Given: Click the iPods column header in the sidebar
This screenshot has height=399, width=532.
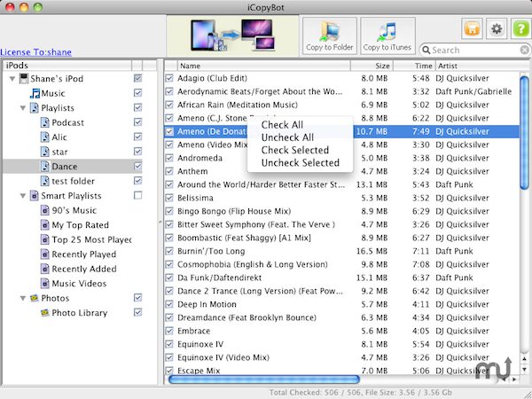Looking at the screenshot, I should [x=67, y=66].
